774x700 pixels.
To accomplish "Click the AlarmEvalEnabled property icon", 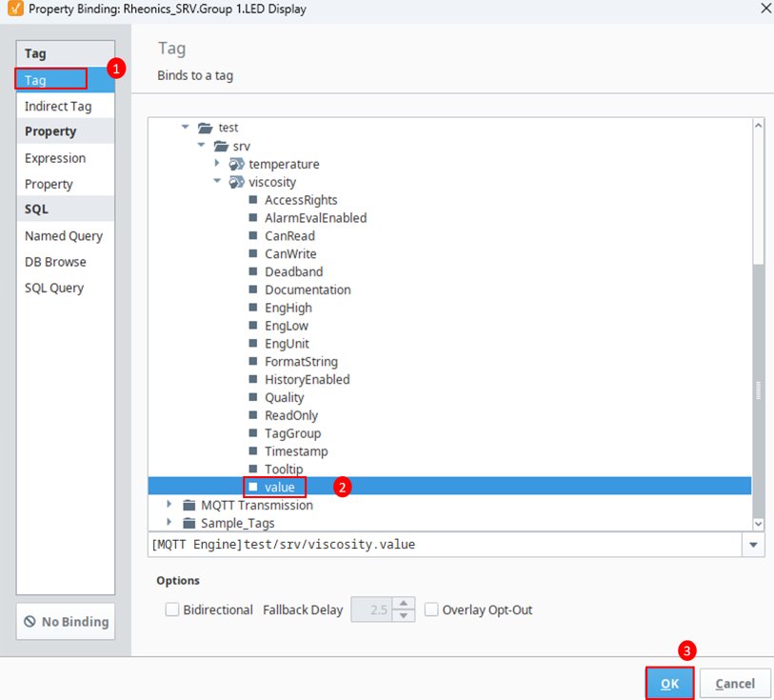I will click(x=253, y=217).
